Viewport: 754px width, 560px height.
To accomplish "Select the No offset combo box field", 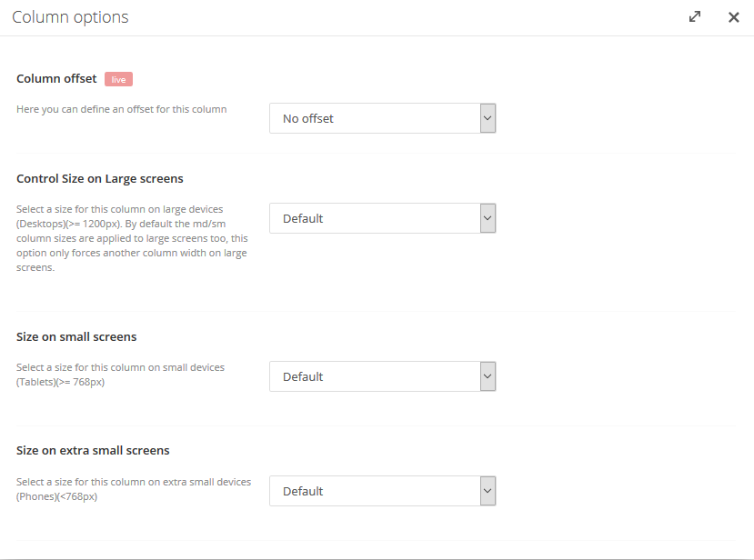I will tap(382, 118).
